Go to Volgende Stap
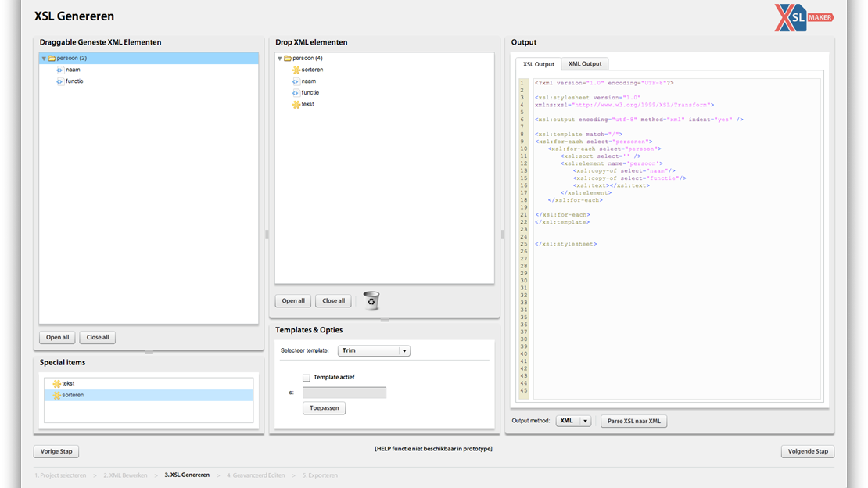868x488 pixels. [x=807, y=451]
